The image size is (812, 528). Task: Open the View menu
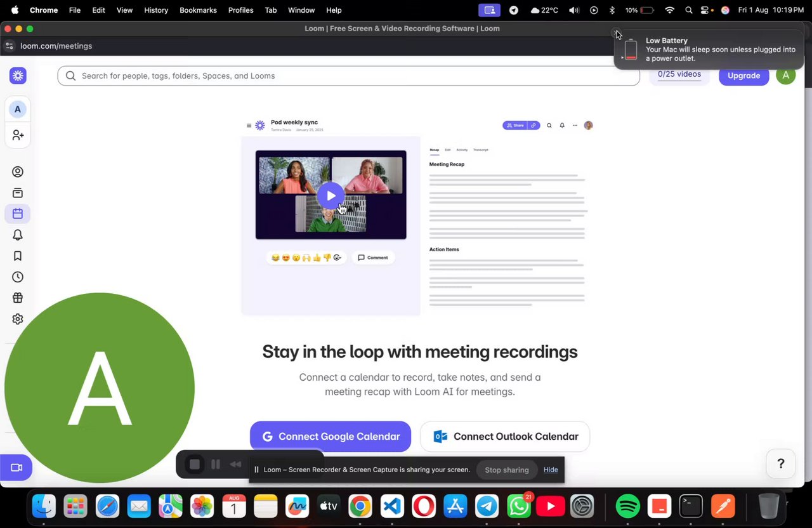pos(124,10)
